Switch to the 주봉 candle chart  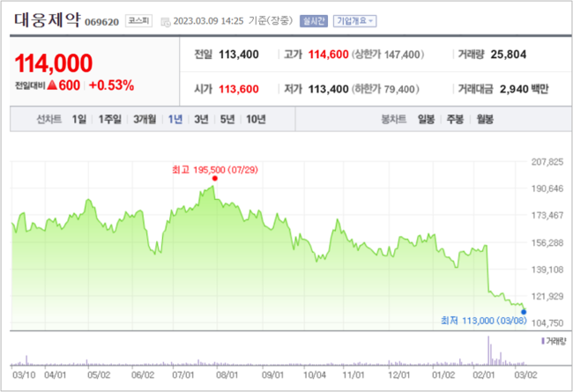[x=455, y=119]
